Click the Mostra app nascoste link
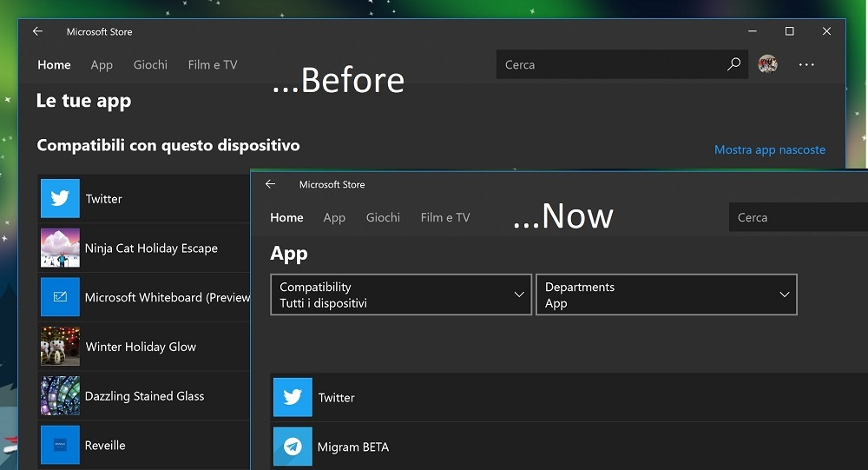The image size is (868, 470). (769, 149)
